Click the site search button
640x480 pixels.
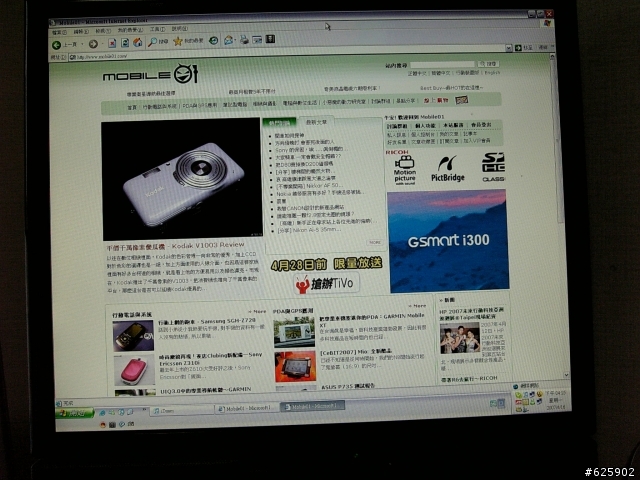[488, 64]
